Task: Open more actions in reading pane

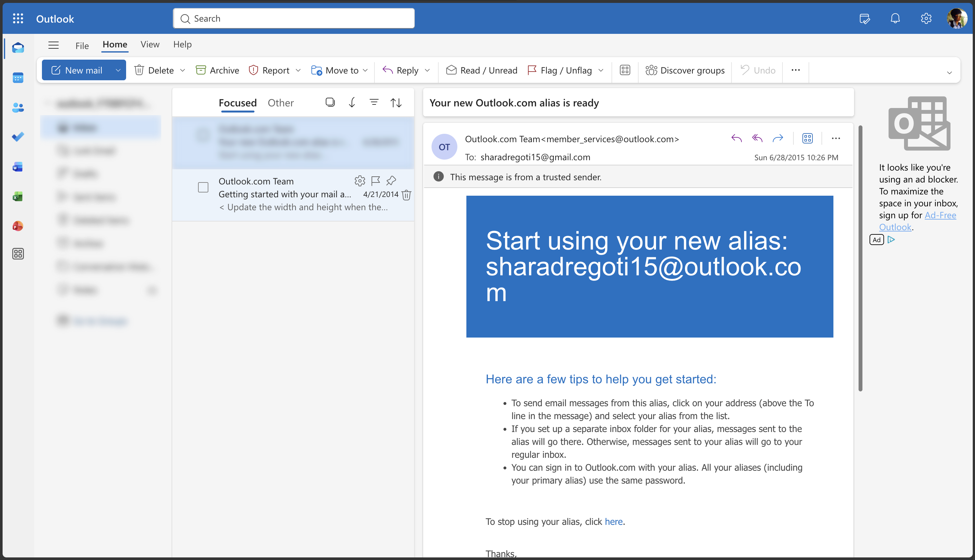Action: pos(836,138)
